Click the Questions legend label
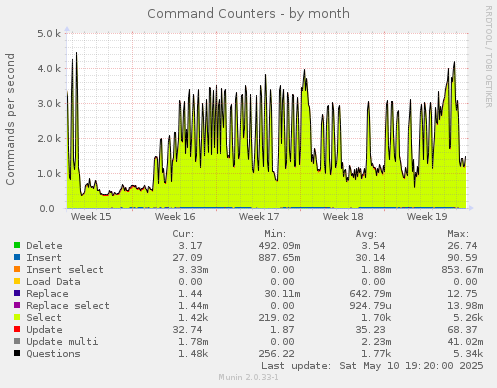 tap(53, 354)
